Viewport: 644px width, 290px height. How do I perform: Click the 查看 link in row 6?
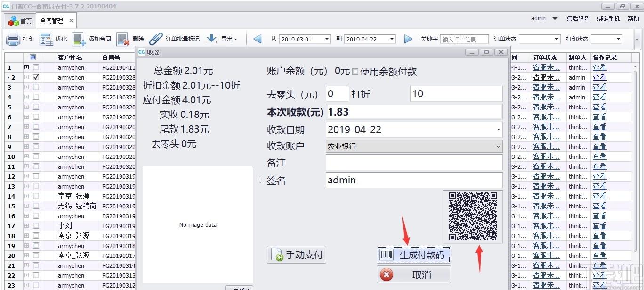pos(599,117)
